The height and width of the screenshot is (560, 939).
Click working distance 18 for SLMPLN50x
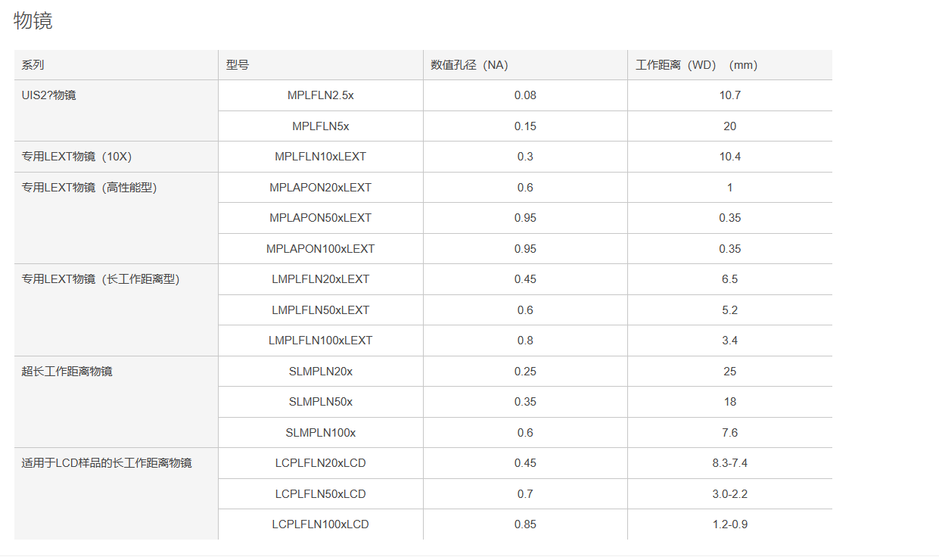729,402
